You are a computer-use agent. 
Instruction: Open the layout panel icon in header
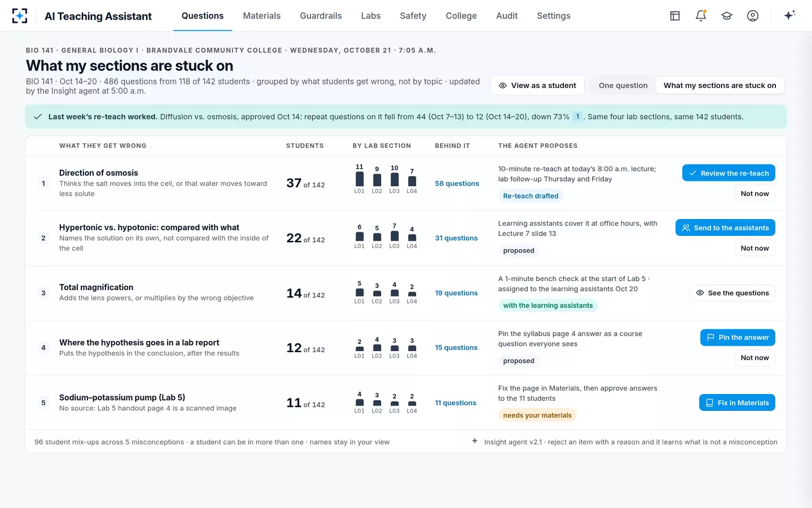675,16
